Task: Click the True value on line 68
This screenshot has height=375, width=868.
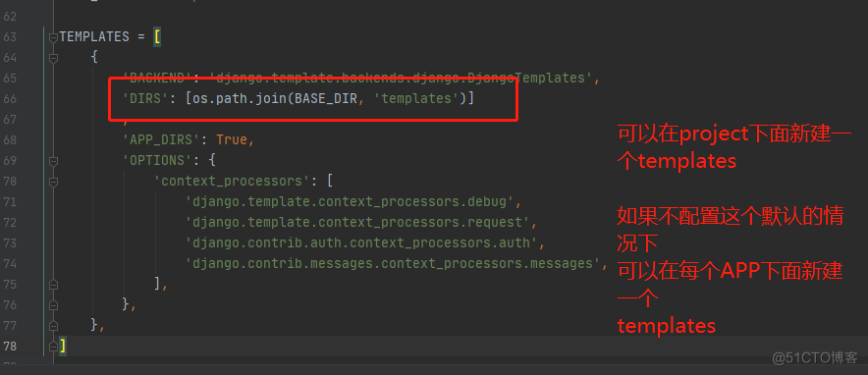Action: pyautogui.click(x=232, y=140)
